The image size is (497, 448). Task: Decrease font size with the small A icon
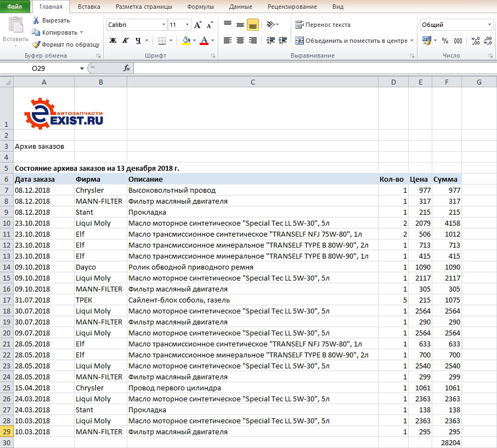coord(210,25)
